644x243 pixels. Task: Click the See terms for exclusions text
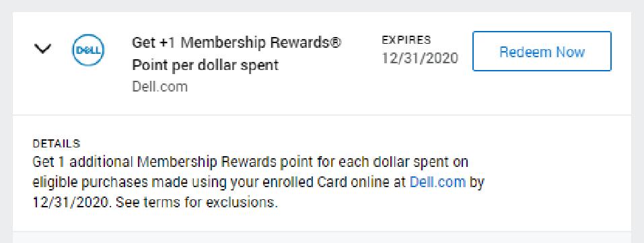click(x=196, y=203)
